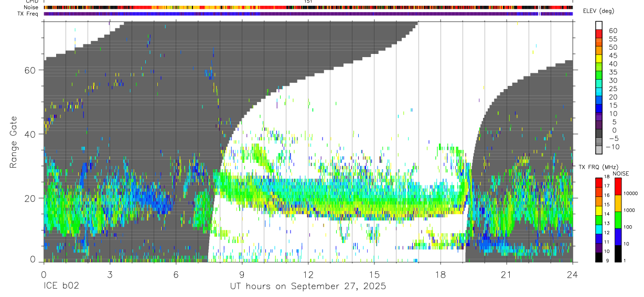The width and height of the screenshot is (644, 297).
Task: Click the UT hours axis tick label '9'
Action: [242, 274]
